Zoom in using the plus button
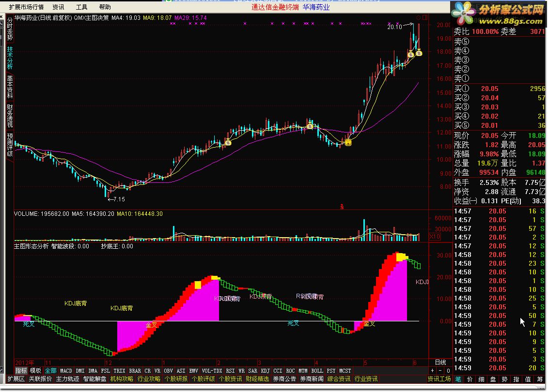Viewport: 548px width, 392px height. (x=433, y=371)
